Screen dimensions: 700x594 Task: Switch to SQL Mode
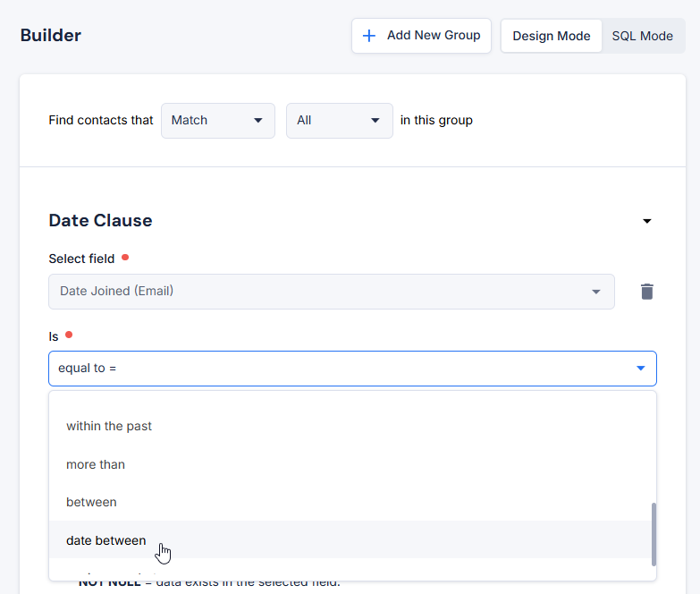click(642, 36)
